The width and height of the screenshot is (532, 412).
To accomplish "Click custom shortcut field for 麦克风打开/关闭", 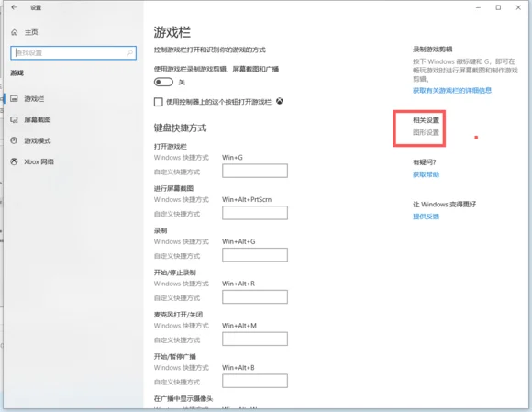I will pos(255,339).
